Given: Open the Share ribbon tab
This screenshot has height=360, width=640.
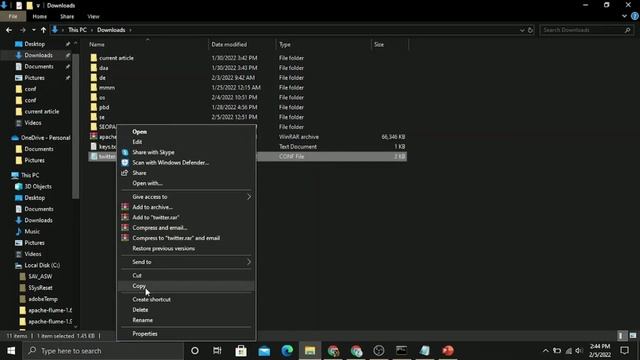Looking at the screenshot, I should pyautogui.click(x=67, y=16).
